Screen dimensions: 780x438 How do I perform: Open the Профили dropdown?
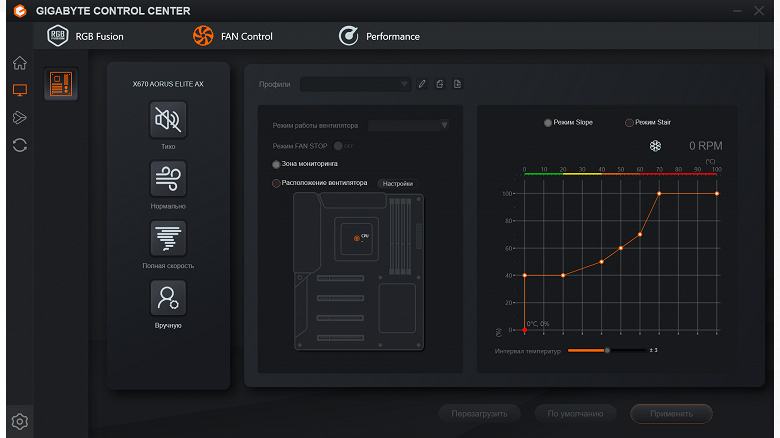355,84
